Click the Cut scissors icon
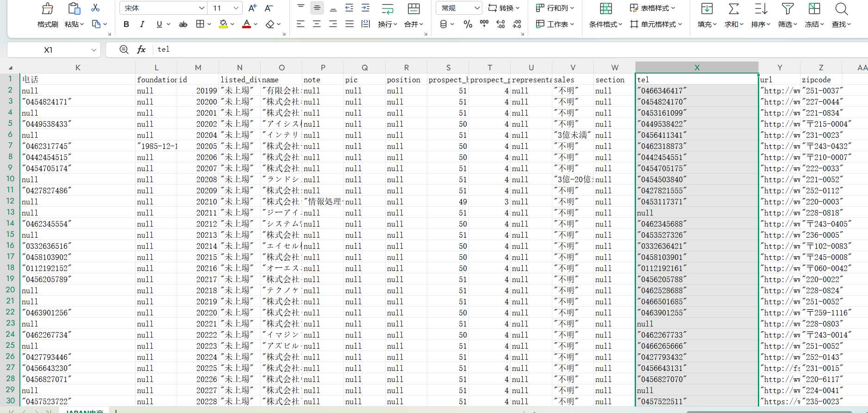This screenshot has height=413, width=868. [x=95, y=8]
